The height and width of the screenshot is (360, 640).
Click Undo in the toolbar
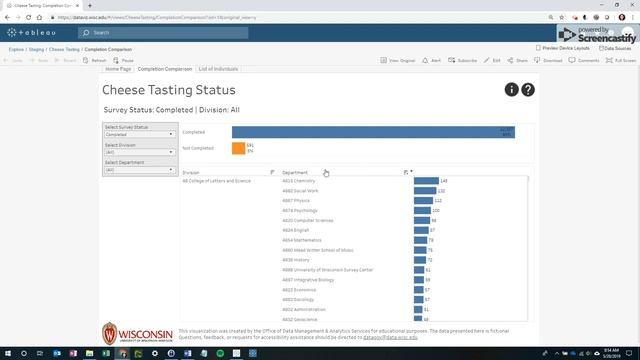(x=13, y=60)
